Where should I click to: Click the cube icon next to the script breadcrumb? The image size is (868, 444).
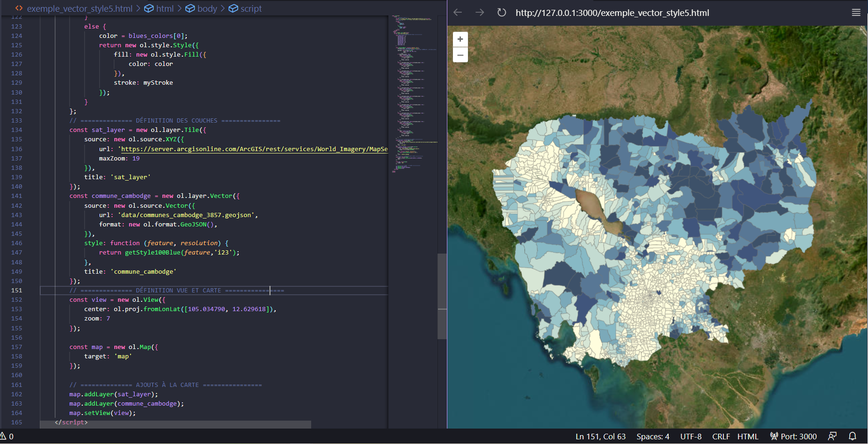(x=233, y=8)
